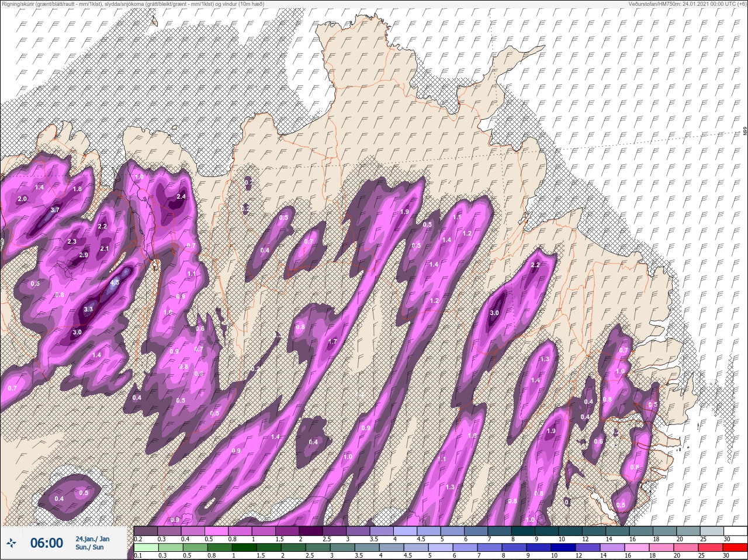This screenshot has height=560, width=748.
Task: Click the 2.4 precipitation value label
Action: [181, 197]
